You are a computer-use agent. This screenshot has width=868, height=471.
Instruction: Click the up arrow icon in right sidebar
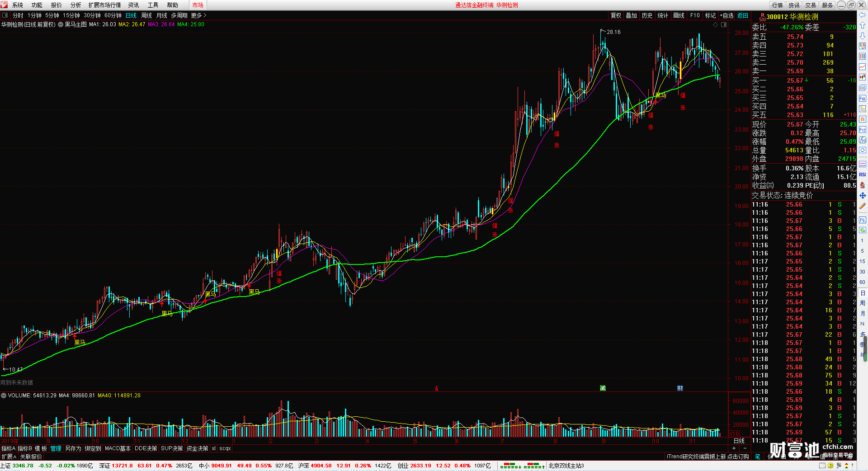click(x=863, y=25)
